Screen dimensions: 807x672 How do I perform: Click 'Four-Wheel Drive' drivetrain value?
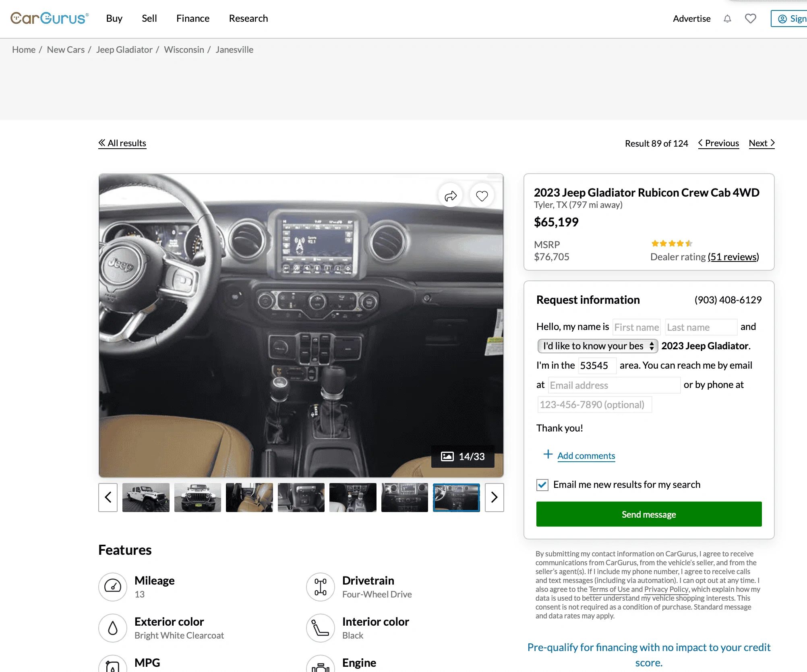point(377,594)
